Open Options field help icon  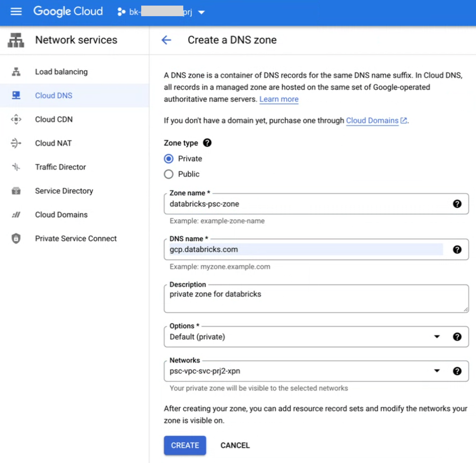(457, 337)
